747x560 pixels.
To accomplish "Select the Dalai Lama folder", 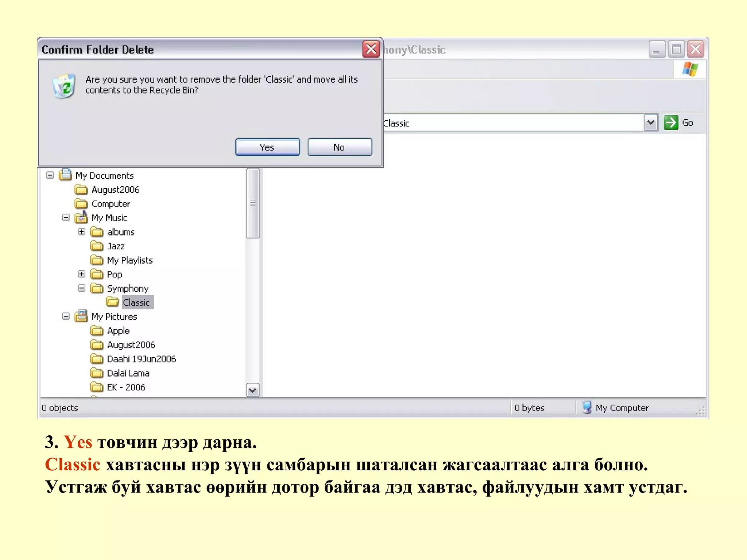I will click(128, 373).
